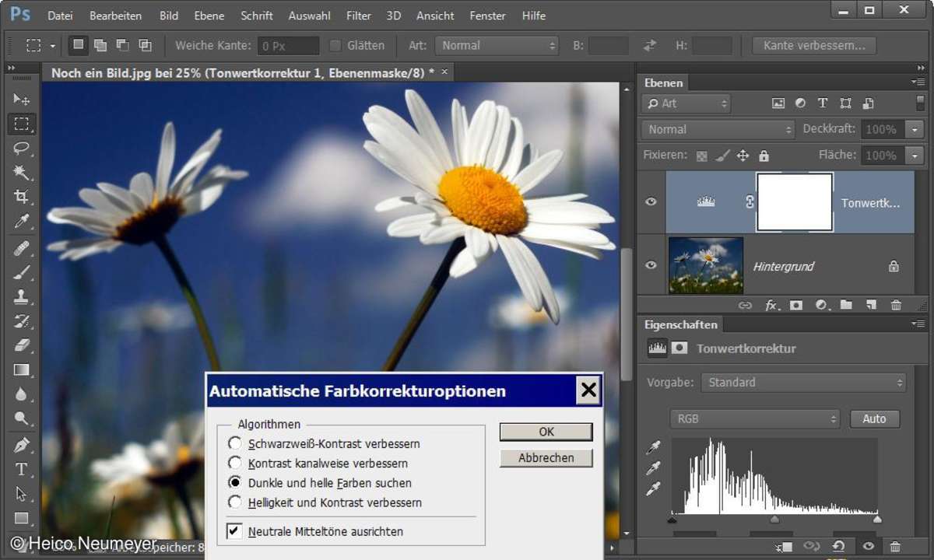Click the add layer style fx icon

[x=771, y=306]
